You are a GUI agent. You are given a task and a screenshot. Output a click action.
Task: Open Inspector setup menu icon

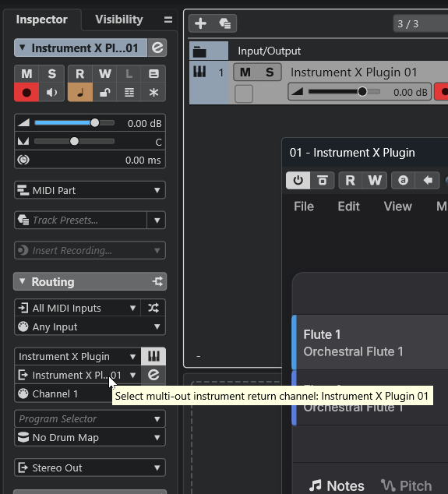pos(168,19)
